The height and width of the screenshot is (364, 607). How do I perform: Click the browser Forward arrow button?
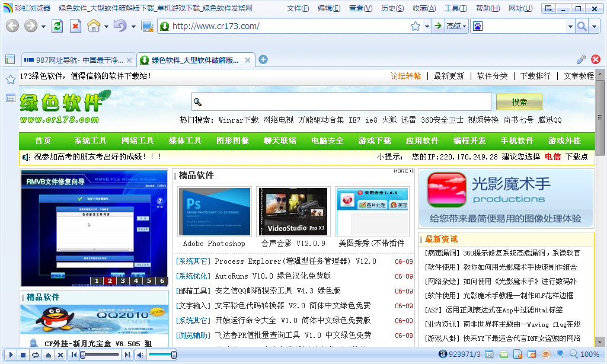click(31, 26)
